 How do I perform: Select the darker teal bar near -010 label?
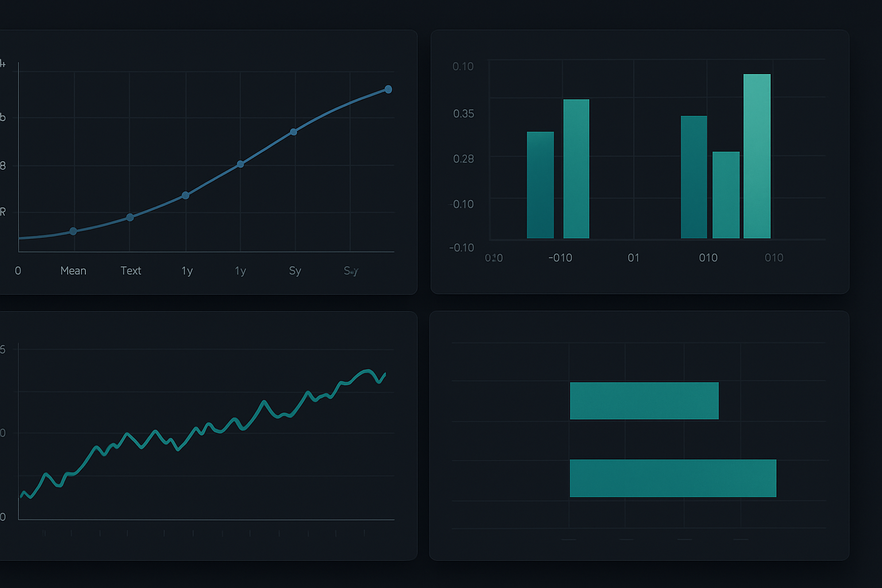point(540,184)
